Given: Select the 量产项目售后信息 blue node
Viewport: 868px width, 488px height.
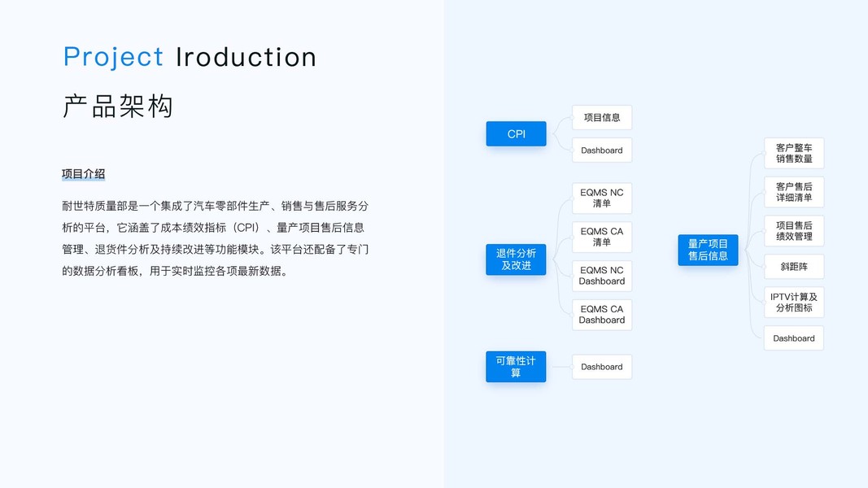Looking at the screenshot, I should [x=708, y=250].
